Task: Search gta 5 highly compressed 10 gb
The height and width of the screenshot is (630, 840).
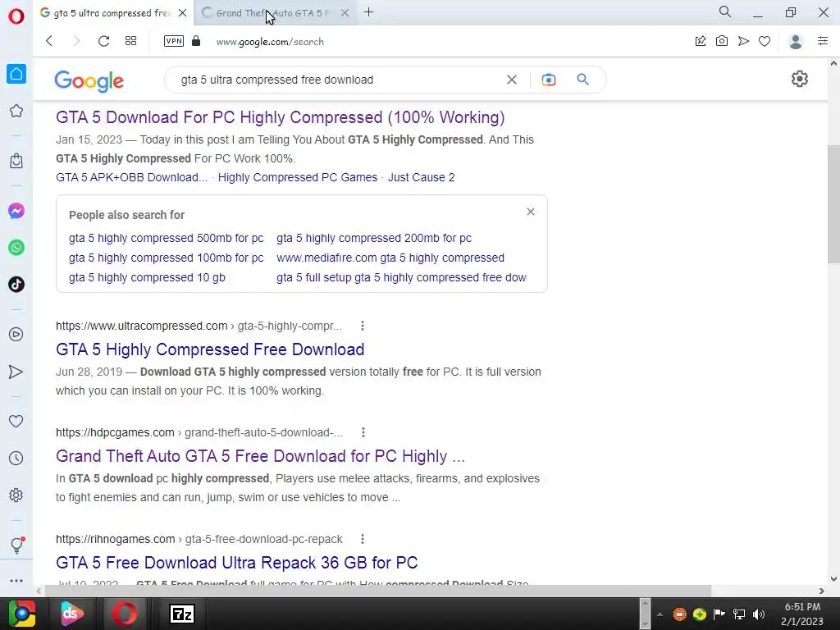Action: click(147, 277)
